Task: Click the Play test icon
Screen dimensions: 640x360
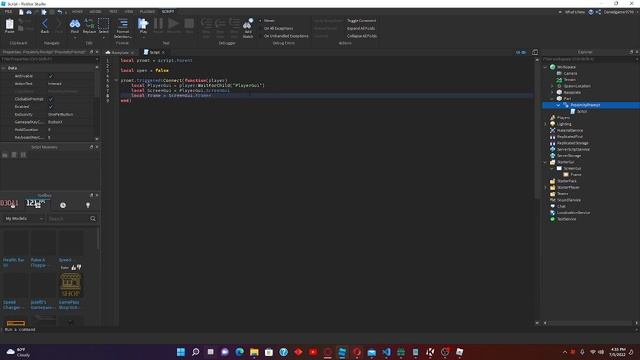Action: [143, 24]
